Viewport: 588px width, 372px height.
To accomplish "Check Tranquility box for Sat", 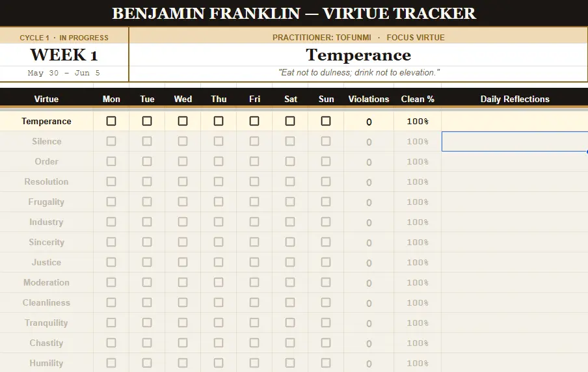I will pyautogui.click(x=290, y=323).
